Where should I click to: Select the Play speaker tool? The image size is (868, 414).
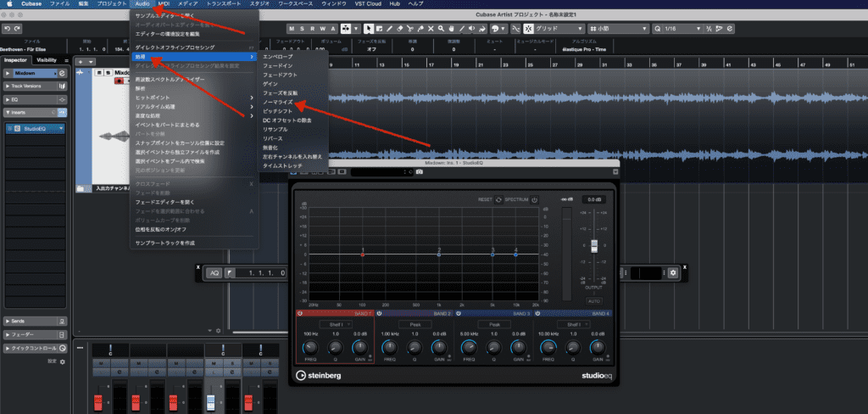pos(471,28)
